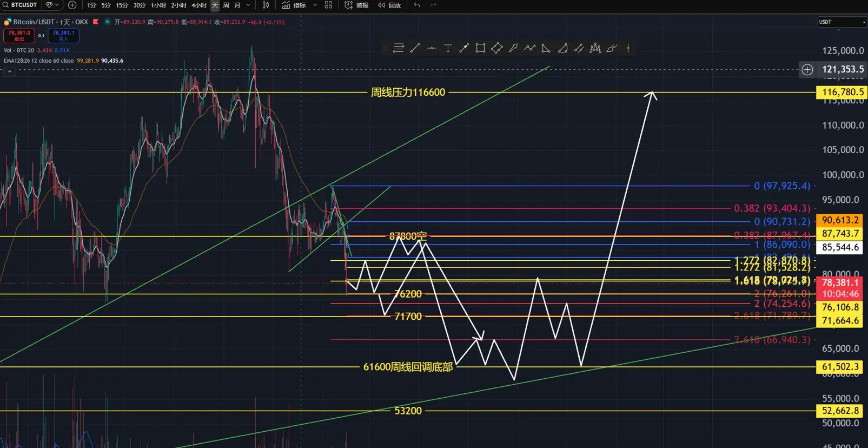868x448 pixels.
Task: Start 回放 bar replay mode
Action: [389, 5]
